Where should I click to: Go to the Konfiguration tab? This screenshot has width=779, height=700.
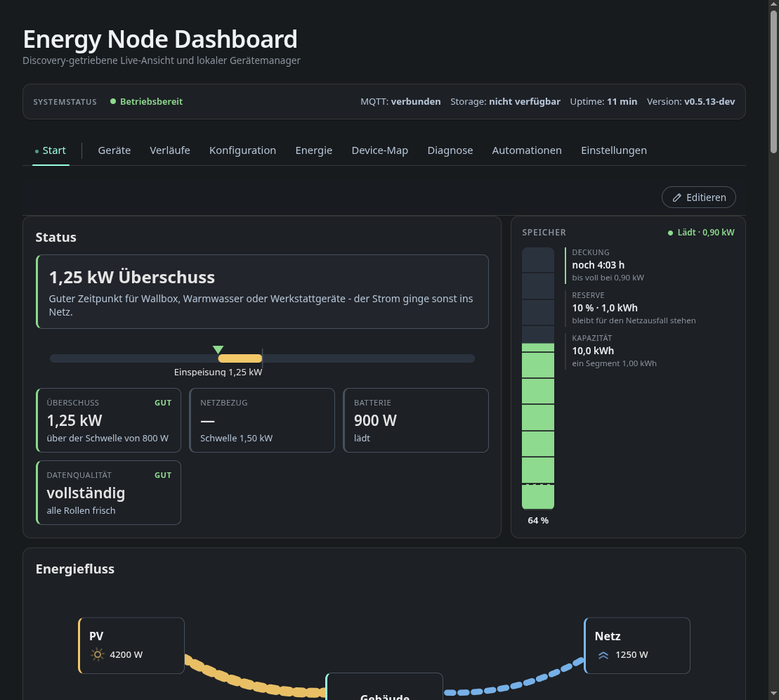242,150
